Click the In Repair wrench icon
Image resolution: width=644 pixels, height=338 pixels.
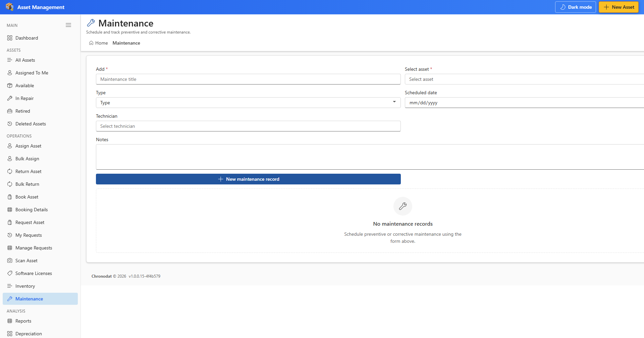click(10, 98)
